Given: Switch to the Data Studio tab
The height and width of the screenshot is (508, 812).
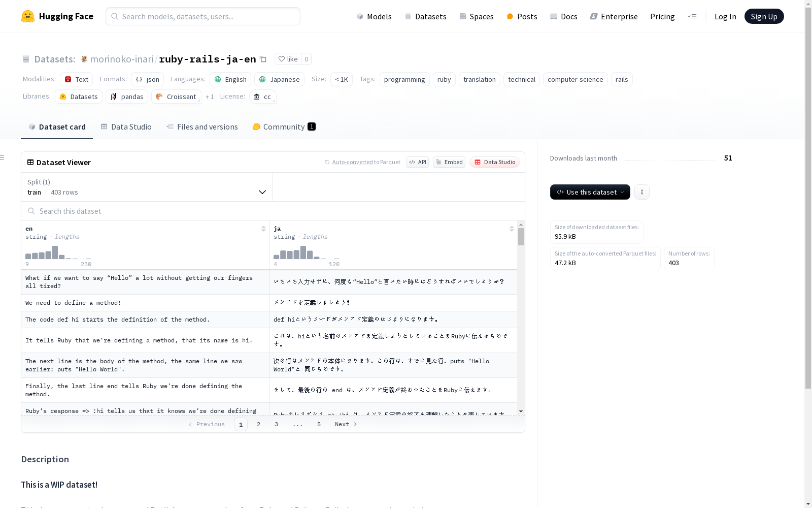Looking at the screenshot, I should coord(126,127).
